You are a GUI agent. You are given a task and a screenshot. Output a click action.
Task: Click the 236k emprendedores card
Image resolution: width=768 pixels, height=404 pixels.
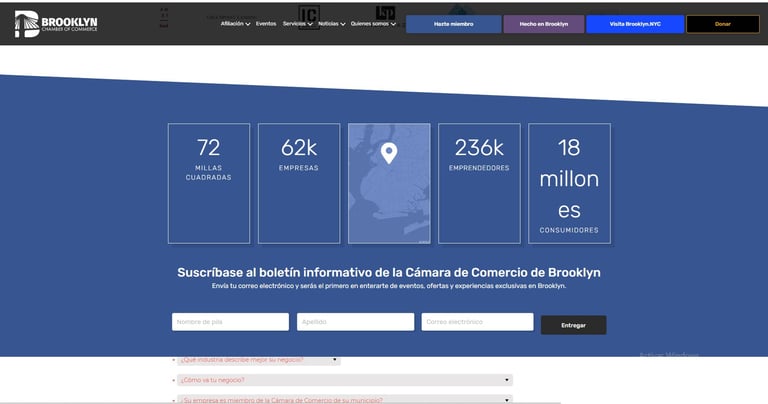[479, 184]
